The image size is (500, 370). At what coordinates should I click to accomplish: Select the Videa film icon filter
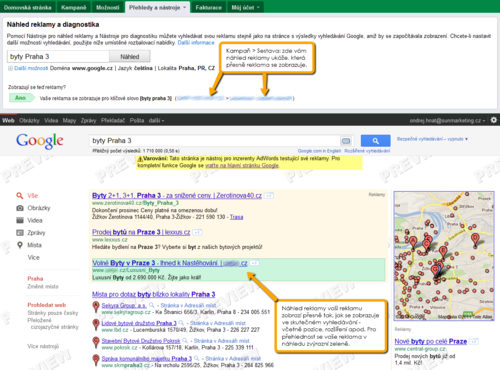pyautogui.click(x=29, y=220)
